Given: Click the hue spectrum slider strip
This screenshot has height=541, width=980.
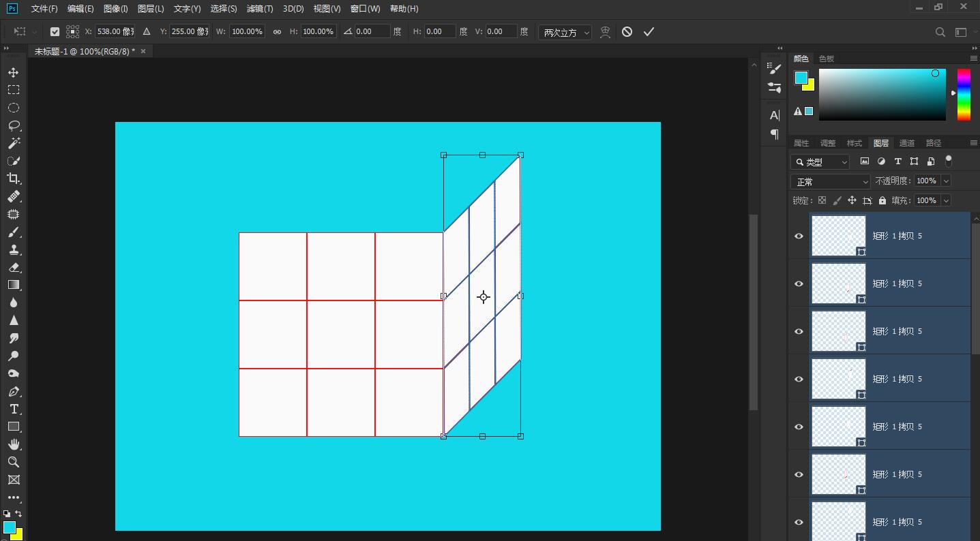Looking at the screenshot, I should [x=964, y=94].
